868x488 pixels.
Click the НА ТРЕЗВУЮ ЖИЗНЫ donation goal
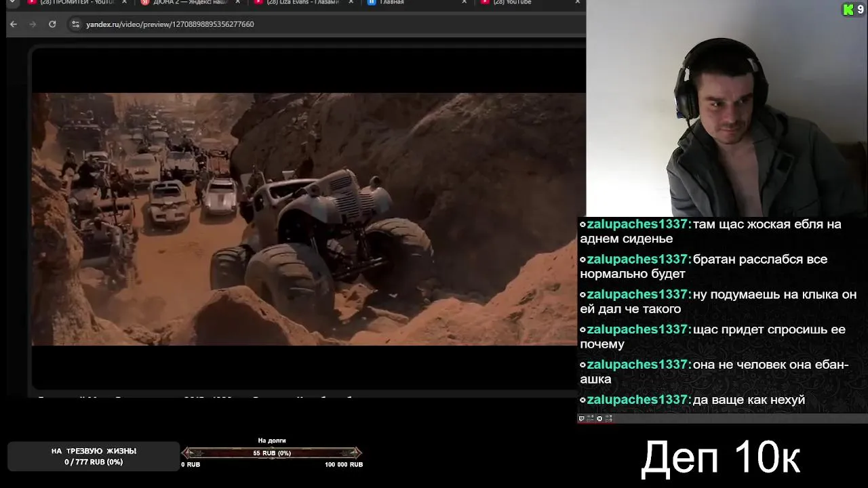(x=94, y=456)
